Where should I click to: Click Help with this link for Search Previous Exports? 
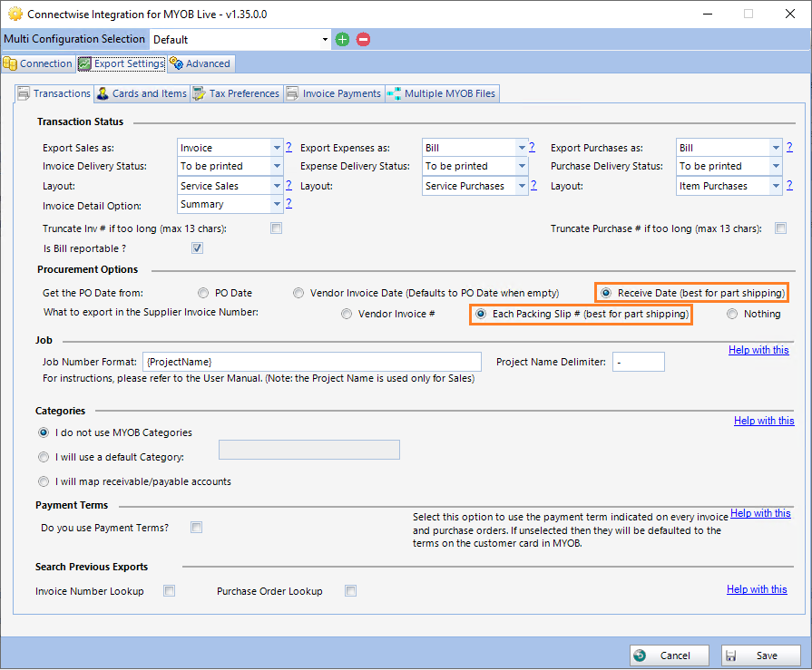(757, 589)
